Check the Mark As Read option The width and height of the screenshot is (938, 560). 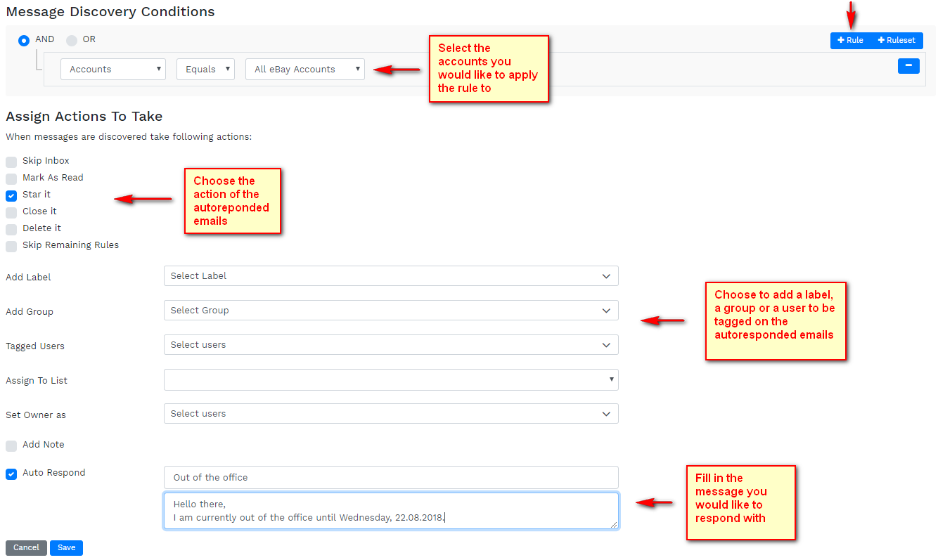pos(11,178)
